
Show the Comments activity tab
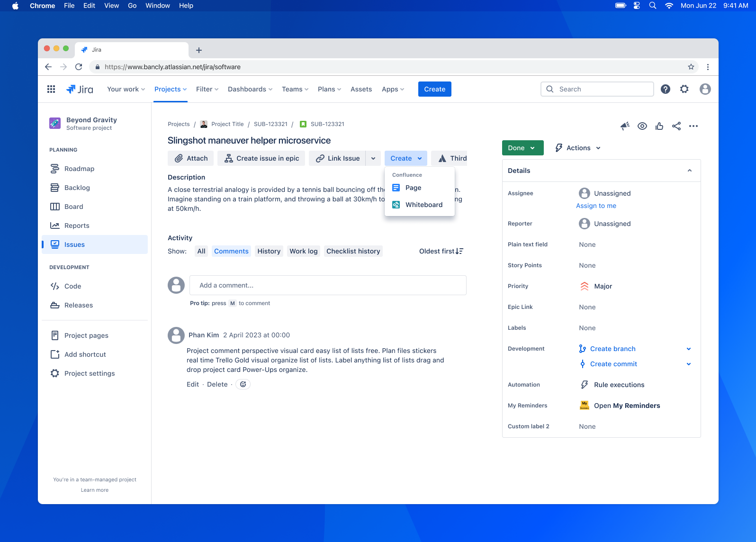231,251
